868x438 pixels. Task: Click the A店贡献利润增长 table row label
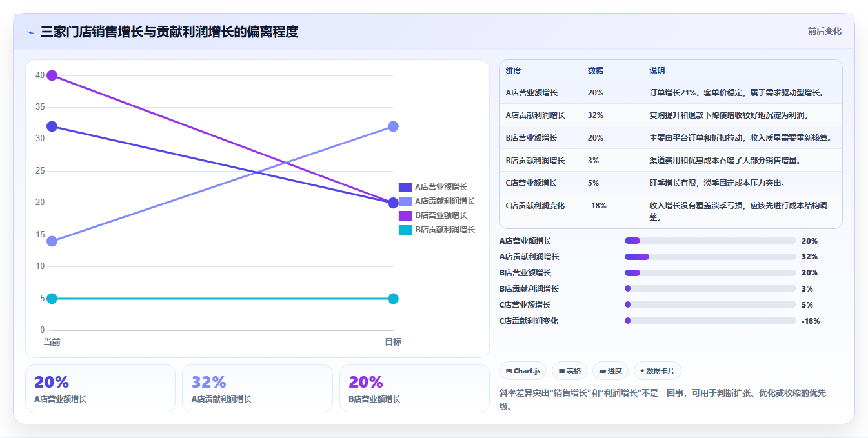coord(535,115)
